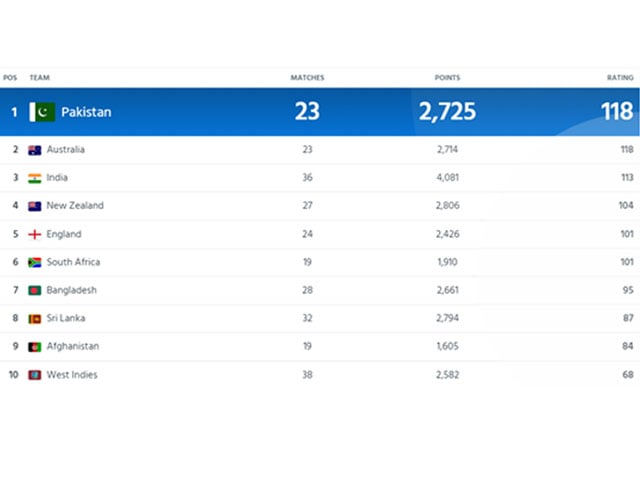Click New Zealand's points value 2,806
640x480 pixels.
tap(447, 205)
